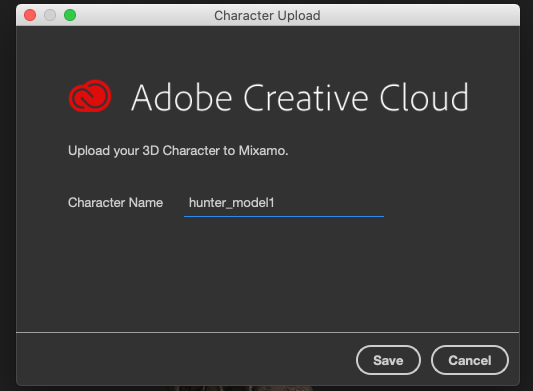The width and height of the screenshot is (533, 391).
Task: Focus the Character Name input field
Action: click(284, 203)
